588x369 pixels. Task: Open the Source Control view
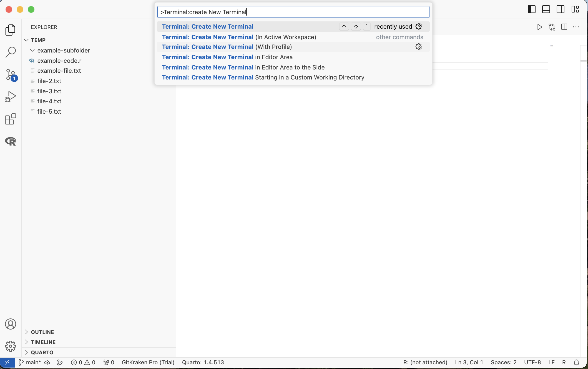pos(11,74)
